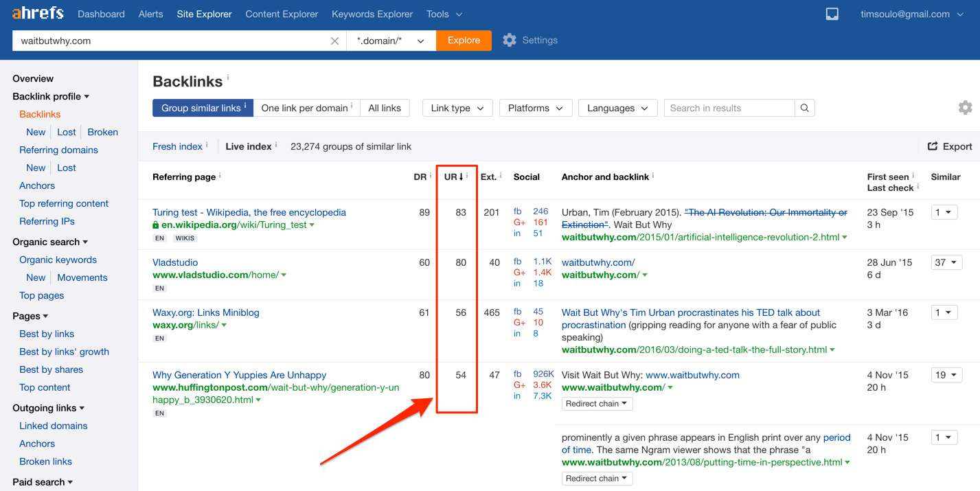Viewport: 980px width, 491px height.
Task: Open the Languages filter dropdown
Action: (617, 108)
